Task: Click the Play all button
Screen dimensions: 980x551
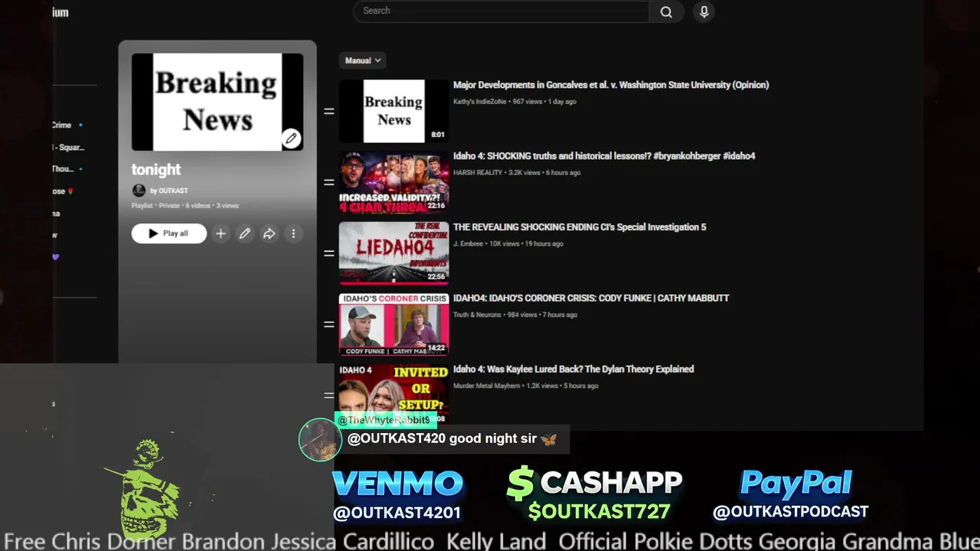Action: (x=168, y=233)
